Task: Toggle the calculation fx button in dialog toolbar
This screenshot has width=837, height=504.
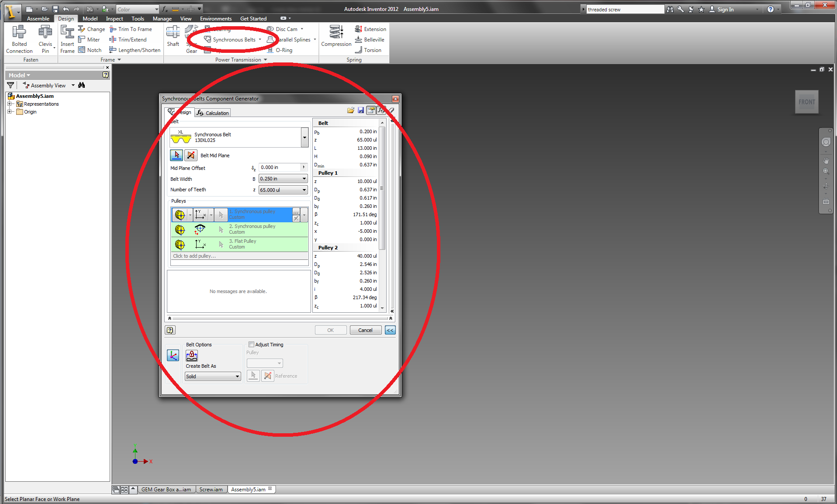Action: 381,110
